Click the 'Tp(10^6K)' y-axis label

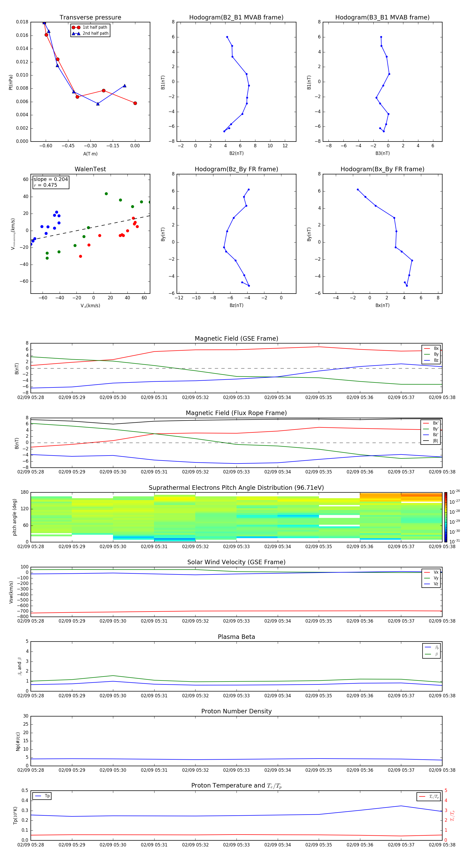pyautogui.click(x=15, y=815)
